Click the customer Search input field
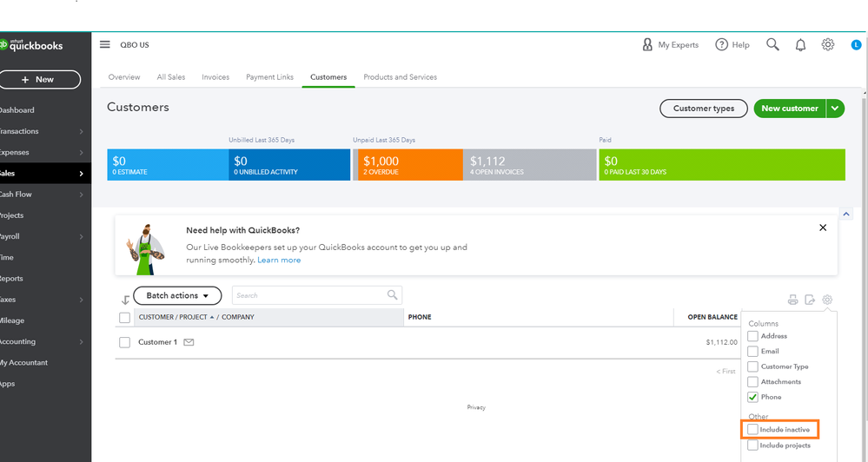Viewport: 868px width, 462px height. click(x=316, y=295)
